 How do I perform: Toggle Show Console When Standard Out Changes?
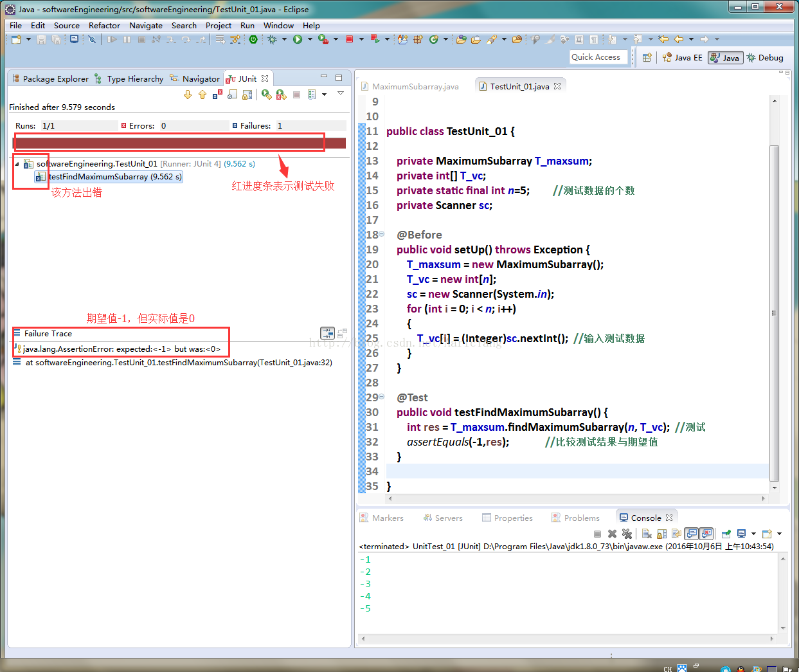click(x=692, y=534)
